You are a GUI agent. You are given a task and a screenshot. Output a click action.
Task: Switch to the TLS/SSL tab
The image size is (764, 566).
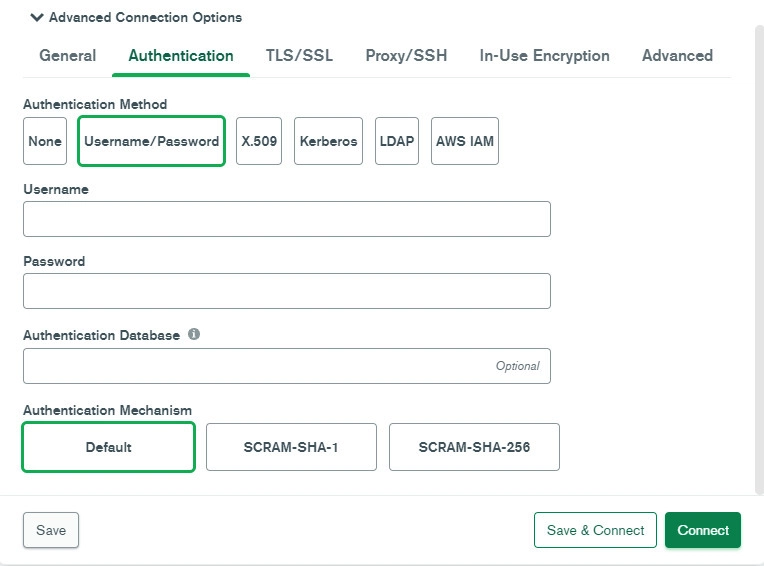click(299, 56)
